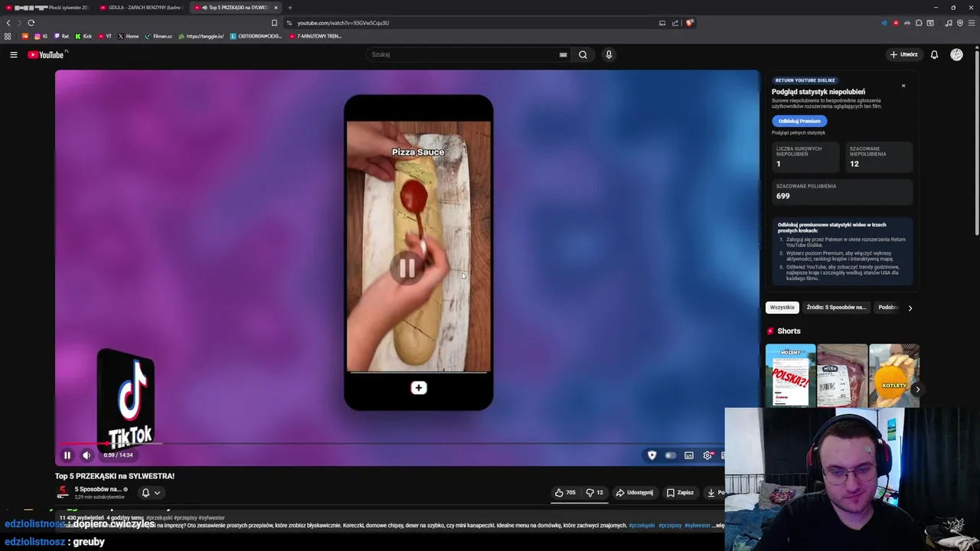Open the player settings gear
Image resolution: width=980 pixels, height=551 pixels.
[707, 455]
